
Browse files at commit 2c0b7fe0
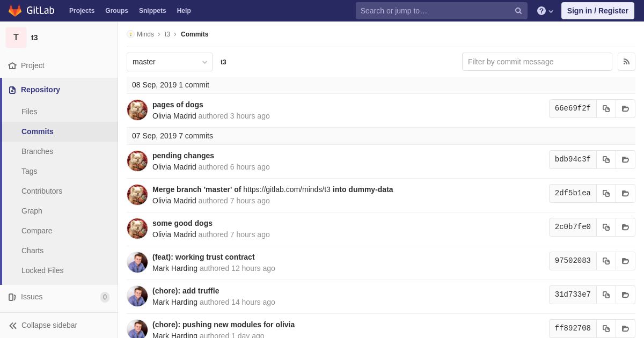pyautogui.click(x=625, y=227)
